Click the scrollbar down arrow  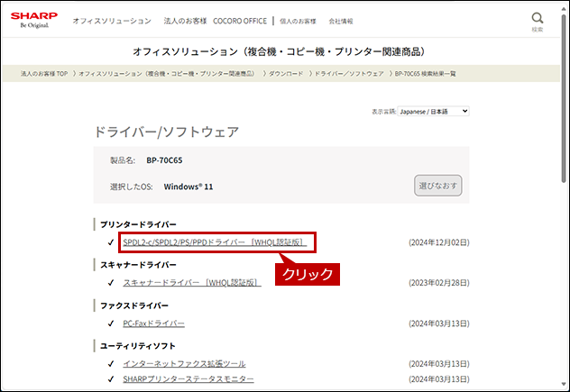click(565, 385)
